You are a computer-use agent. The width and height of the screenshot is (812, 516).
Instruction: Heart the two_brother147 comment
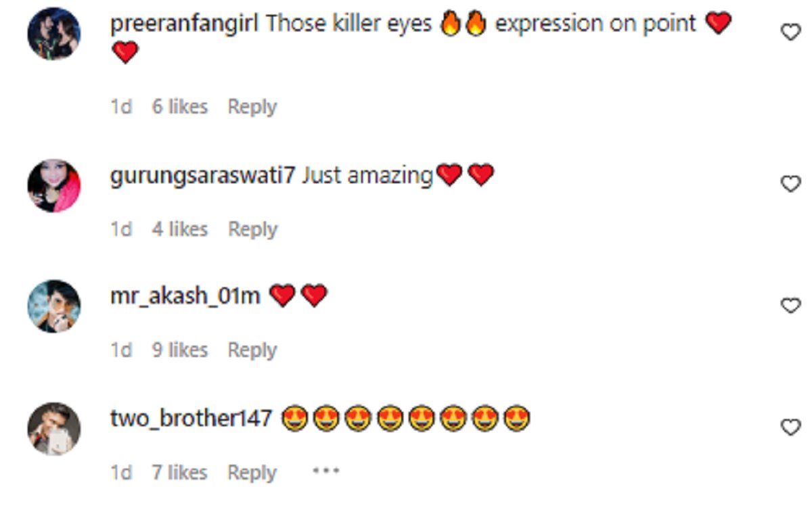[790, 427]
